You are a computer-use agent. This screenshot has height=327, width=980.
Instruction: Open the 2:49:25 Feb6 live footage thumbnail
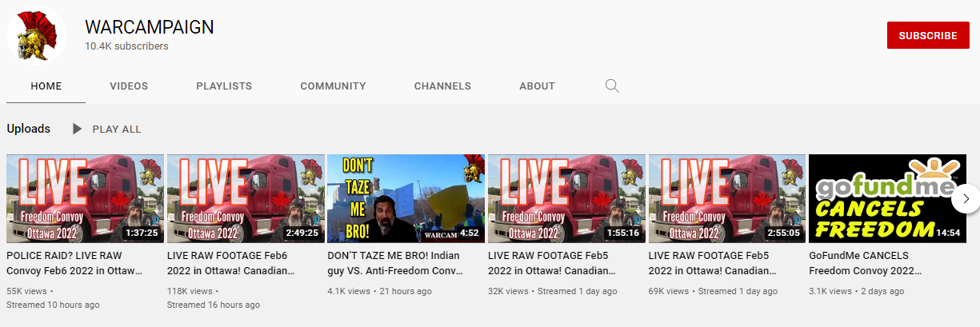[246, 198]
